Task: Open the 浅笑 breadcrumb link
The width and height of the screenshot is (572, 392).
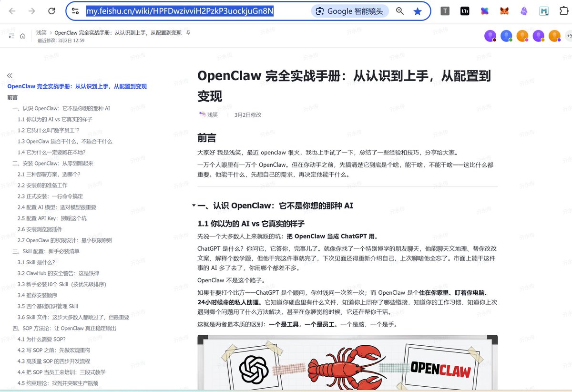Action: [41, 33]
